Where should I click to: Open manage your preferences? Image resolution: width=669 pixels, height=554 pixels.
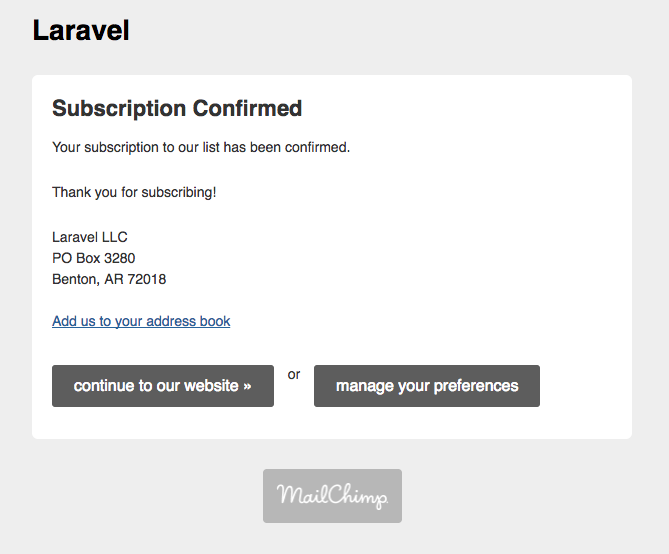pos(427,386)
